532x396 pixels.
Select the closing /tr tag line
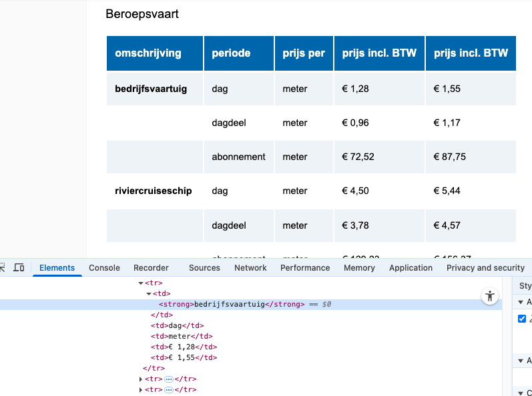pyautogui.click(x=154, y=368)
